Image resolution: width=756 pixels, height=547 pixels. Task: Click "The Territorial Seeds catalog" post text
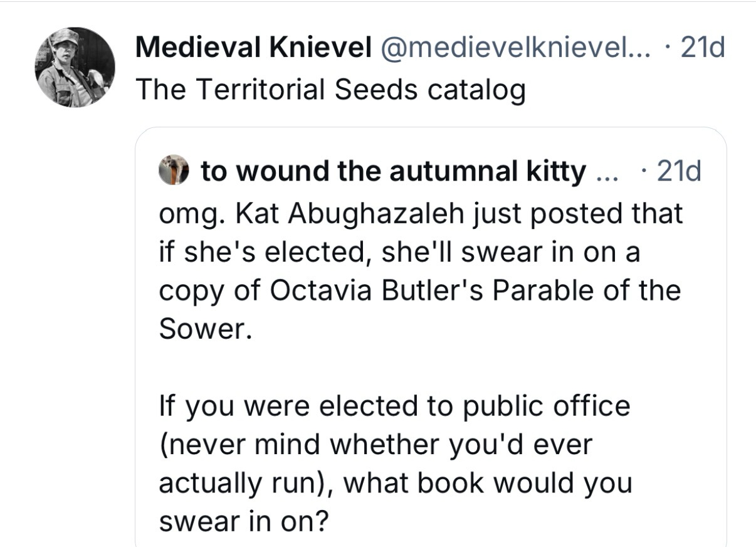[330, 90]
